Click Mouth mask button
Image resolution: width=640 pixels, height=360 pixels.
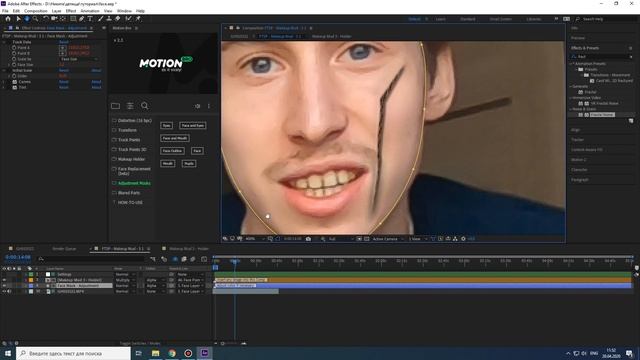pos(167,164)
